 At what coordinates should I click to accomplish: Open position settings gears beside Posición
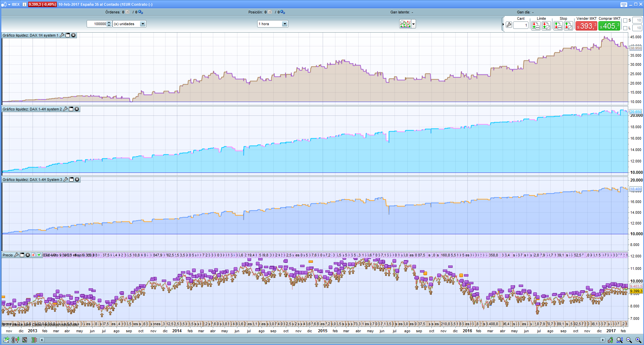pyautogui.click(x=283, y=12)
